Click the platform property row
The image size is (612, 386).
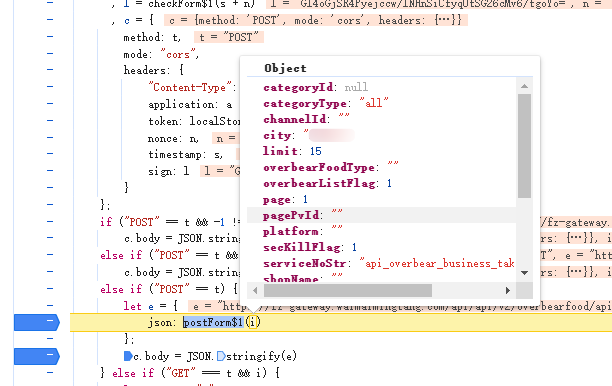tap(302, 231)
